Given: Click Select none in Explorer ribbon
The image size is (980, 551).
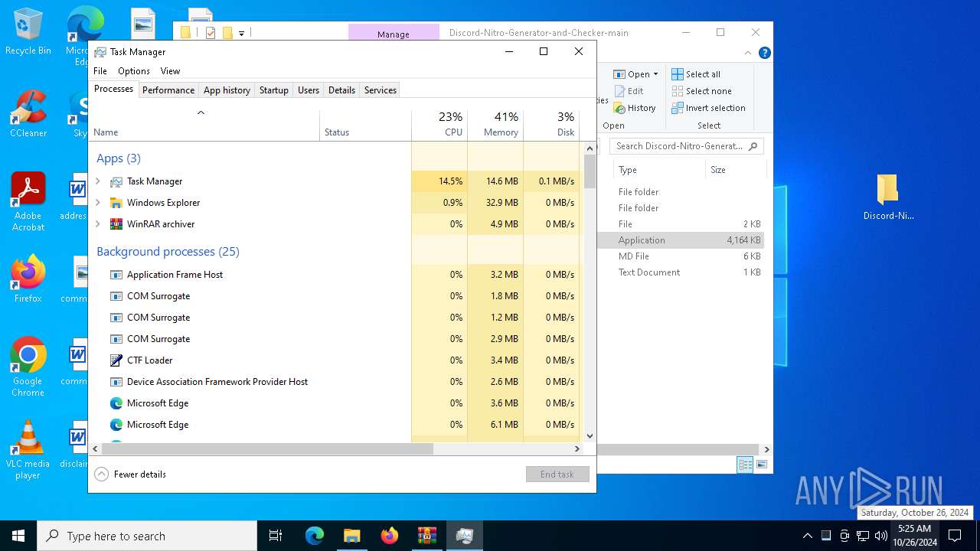Looking at the screenshot, I should tap(701, 91).
